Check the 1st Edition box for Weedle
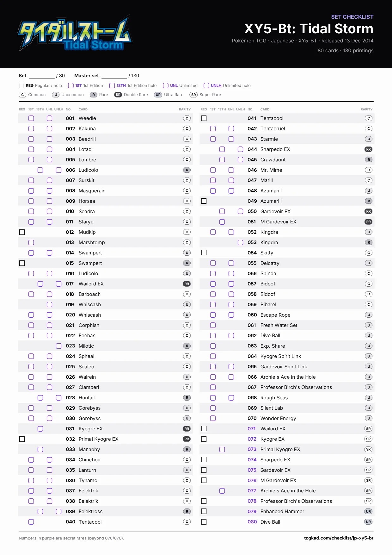 point(31,118)
